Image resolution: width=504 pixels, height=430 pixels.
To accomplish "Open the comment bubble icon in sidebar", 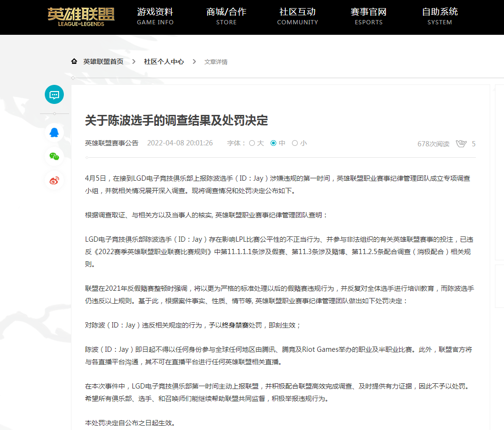I will tap(54, 94).
